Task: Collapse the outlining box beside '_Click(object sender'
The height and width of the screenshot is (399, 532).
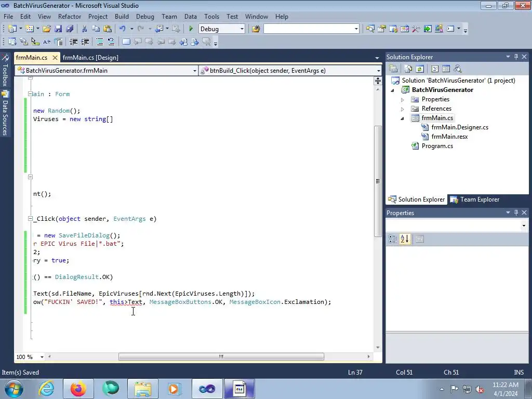Action: (x=30, y=219)
